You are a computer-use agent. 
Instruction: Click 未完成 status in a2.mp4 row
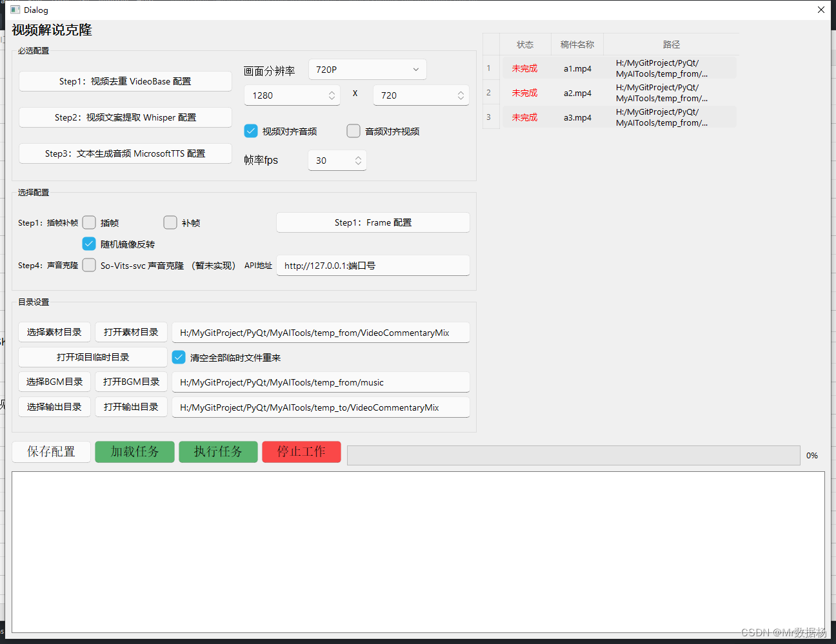tap(525, 93)
